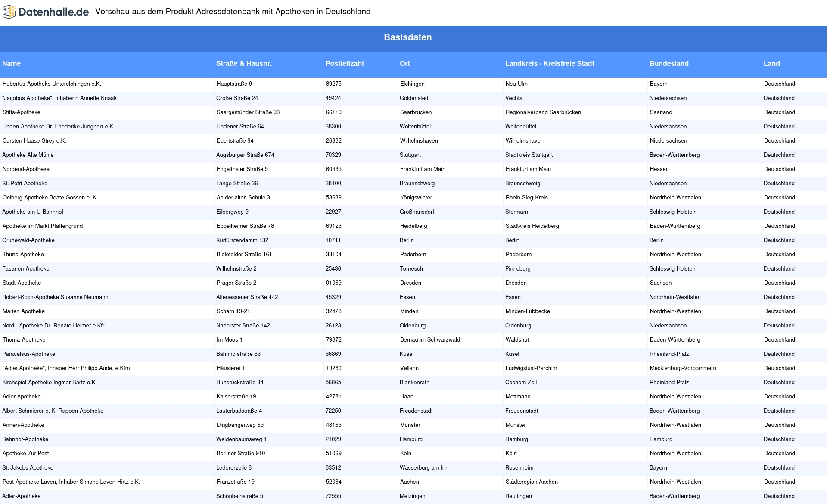This screenshot has width=827, height=504.
Task: Click Minden-Lübbecke district cell
Action: point(528,311)
